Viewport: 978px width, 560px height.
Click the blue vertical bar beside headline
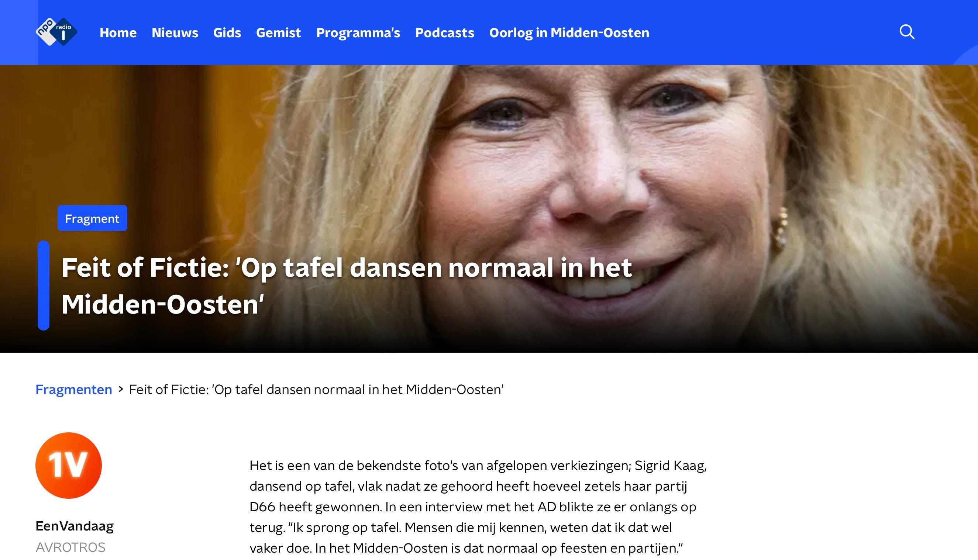(44, 286)
